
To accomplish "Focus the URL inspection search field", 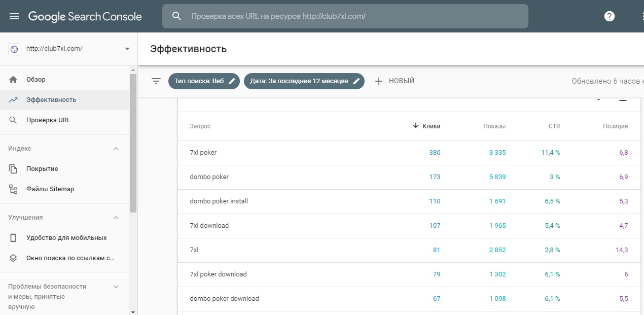I will coord(345,16).
